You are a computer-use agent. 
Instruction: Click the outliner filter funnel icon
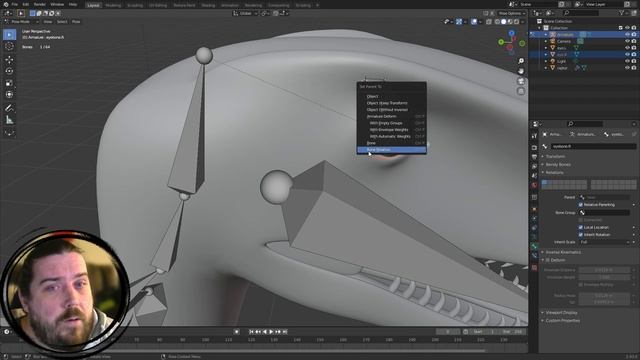pos(621,13)
